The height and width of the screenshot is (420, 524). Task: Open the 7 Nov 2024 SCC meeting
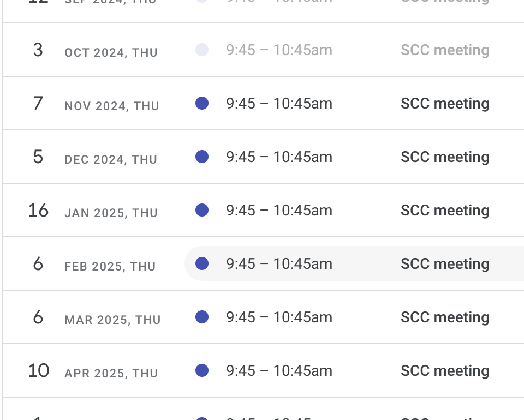click(x=445, y=104)
